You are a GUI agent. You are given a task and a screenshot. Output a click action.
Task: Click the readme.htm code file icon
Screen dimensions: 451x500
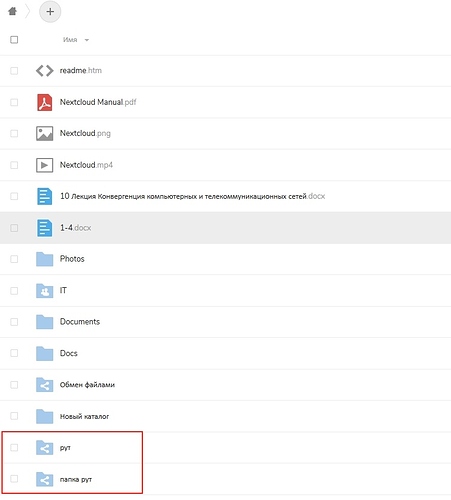pyautogui.click(x=44, y=71)
